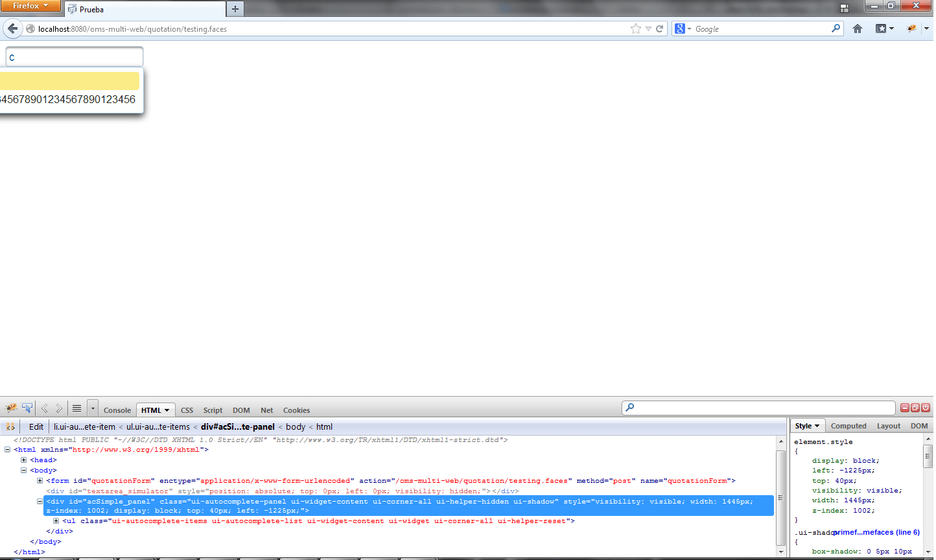Switch to the Console tab in Firebug
936x560 pixels.
coord(117,410)
